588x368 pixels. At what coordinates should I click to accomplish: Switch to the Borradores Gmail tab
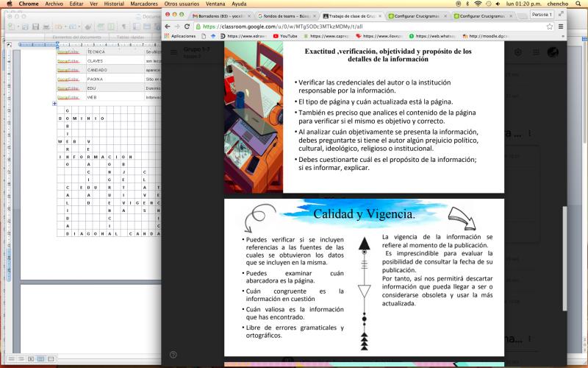pos(221,16)
